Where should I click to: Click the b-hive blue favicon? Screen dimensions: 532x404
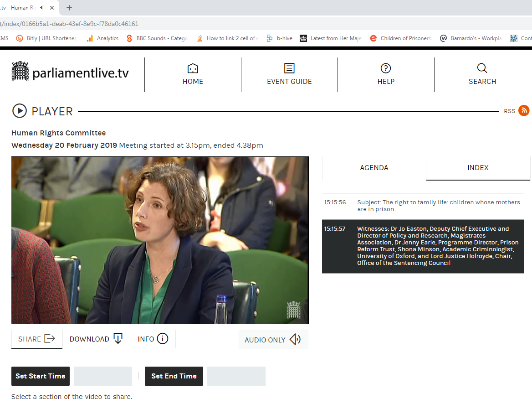point(269,38)
